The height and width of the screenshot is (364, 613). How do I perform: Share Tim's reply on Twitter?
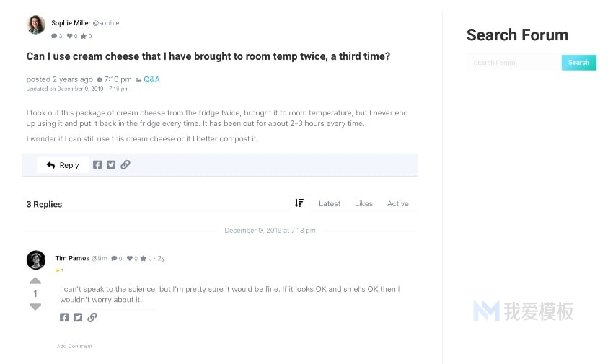78,318
